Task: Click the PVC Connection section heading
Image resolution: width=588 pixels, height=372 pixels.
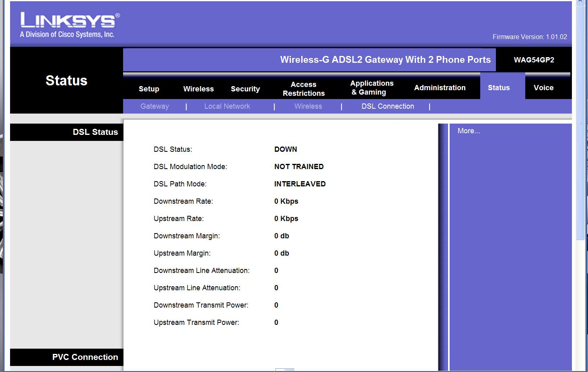Action: [85, 357]
